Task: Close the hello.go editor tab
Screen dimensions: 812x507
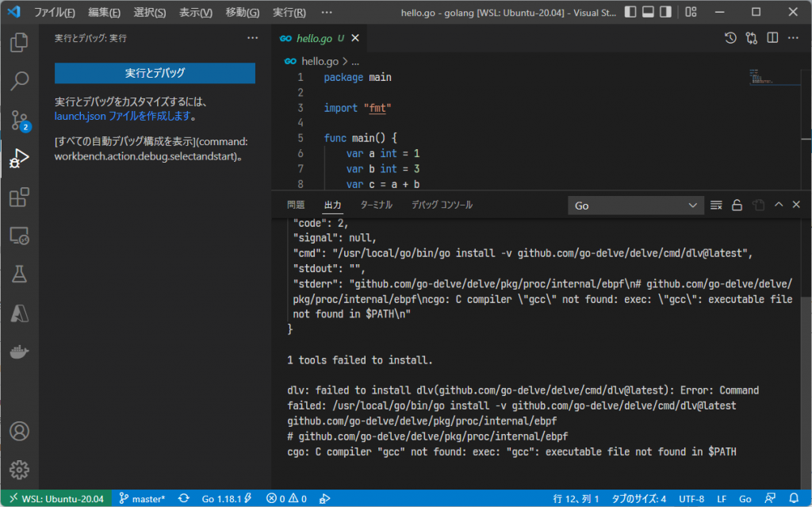Action: [x=355, y=38]
